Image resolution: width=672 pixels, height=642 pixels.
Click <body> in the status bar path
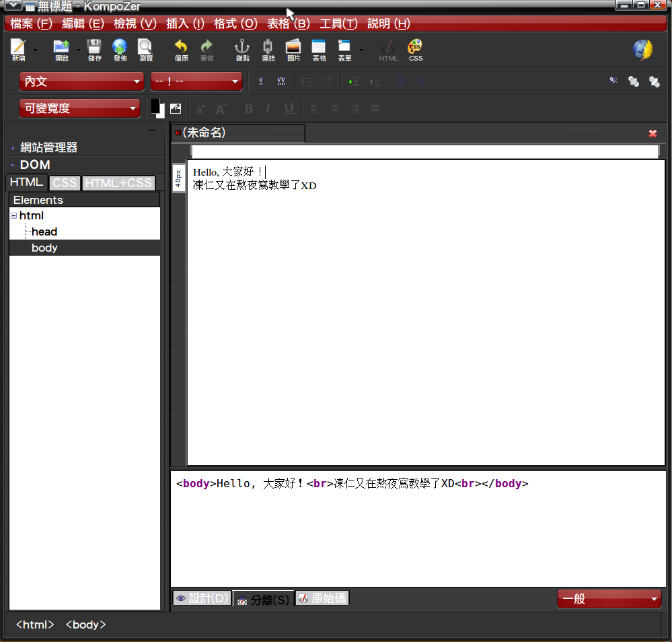point(85,625)
